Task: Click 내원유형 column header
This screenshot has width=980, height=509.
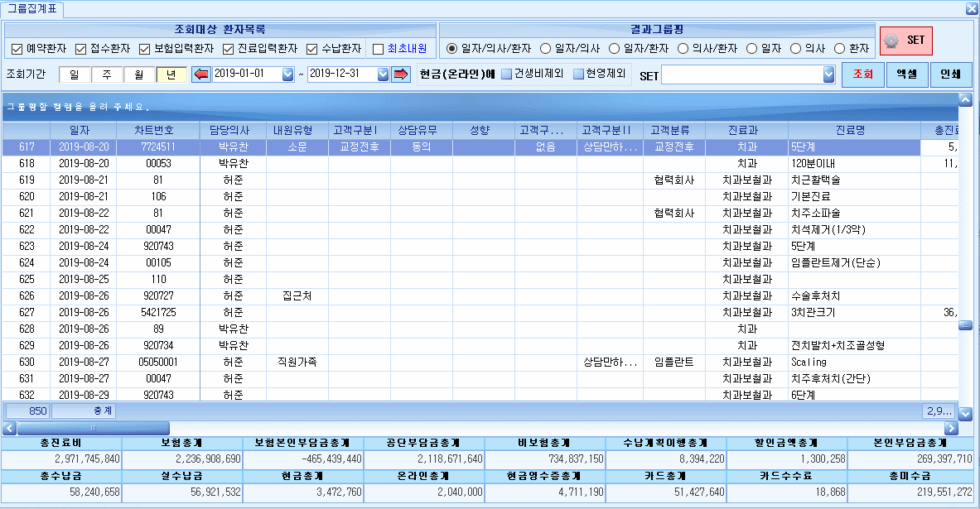Action: coord(297,131)
